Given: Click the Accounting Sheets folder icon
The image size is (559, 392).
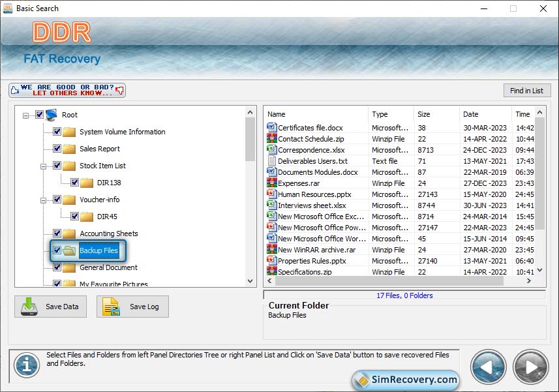Looking at the screenshot, I should point(69,234).
